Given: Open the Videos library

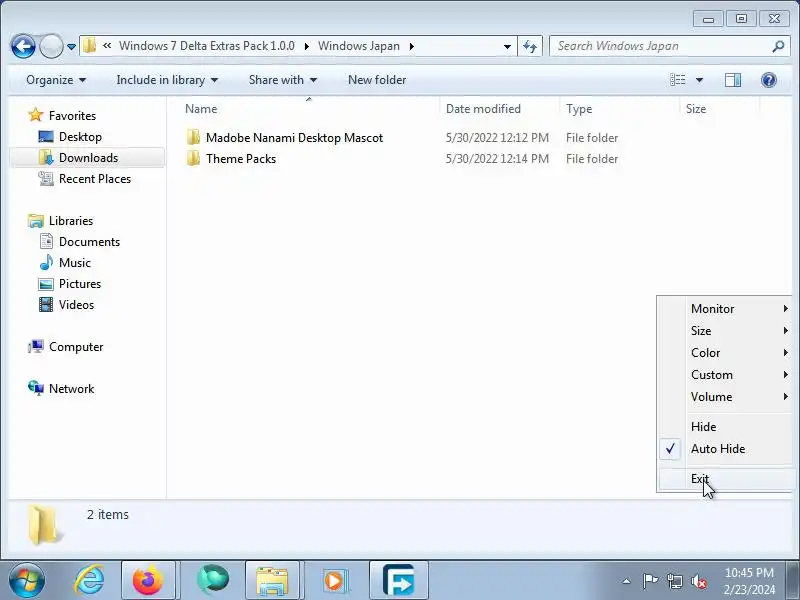Looking at the screenshot, I should (x=76, y=305).
